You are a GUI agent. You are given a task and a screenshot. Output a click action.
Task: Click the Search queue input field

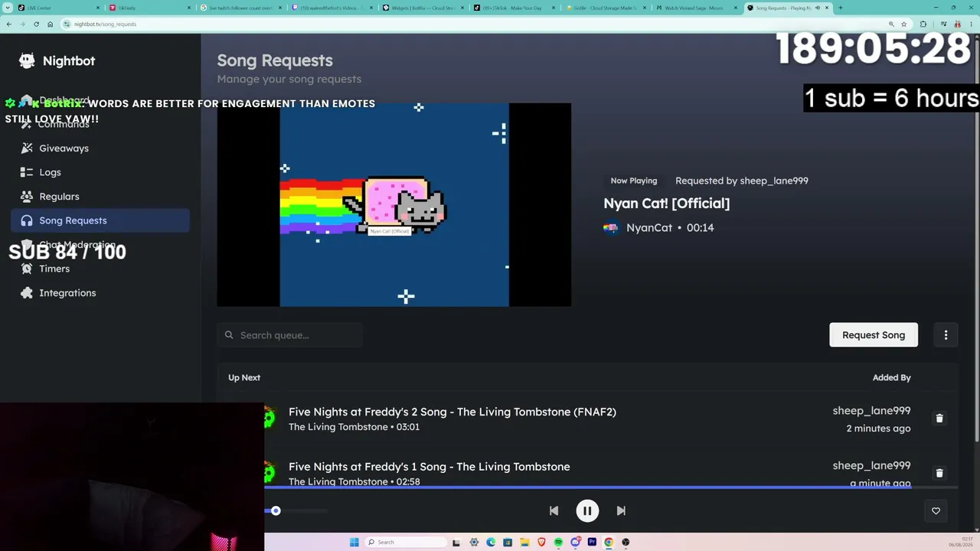[x=289, y=335]
